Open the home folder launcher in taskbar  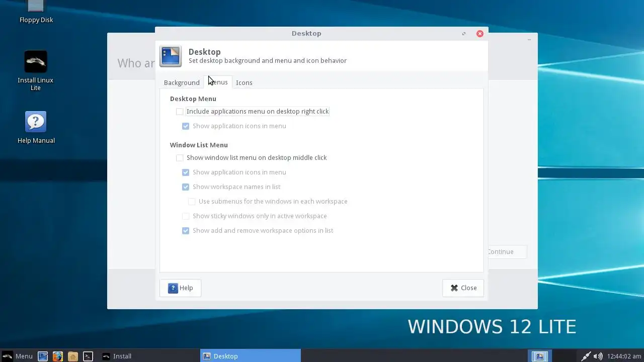point(73,356)
